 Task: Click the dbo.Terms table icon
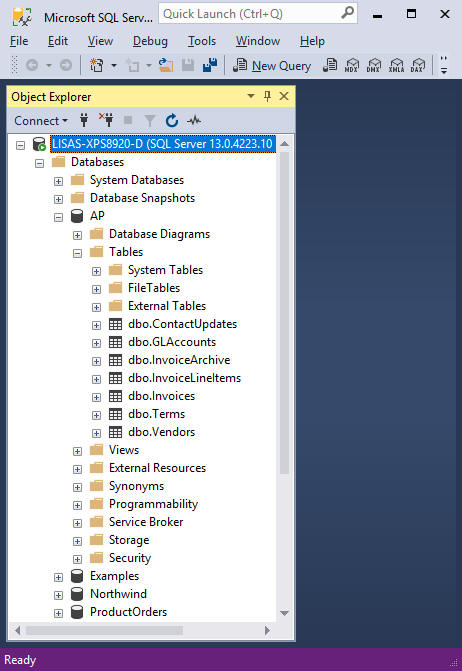coord(116,414)
